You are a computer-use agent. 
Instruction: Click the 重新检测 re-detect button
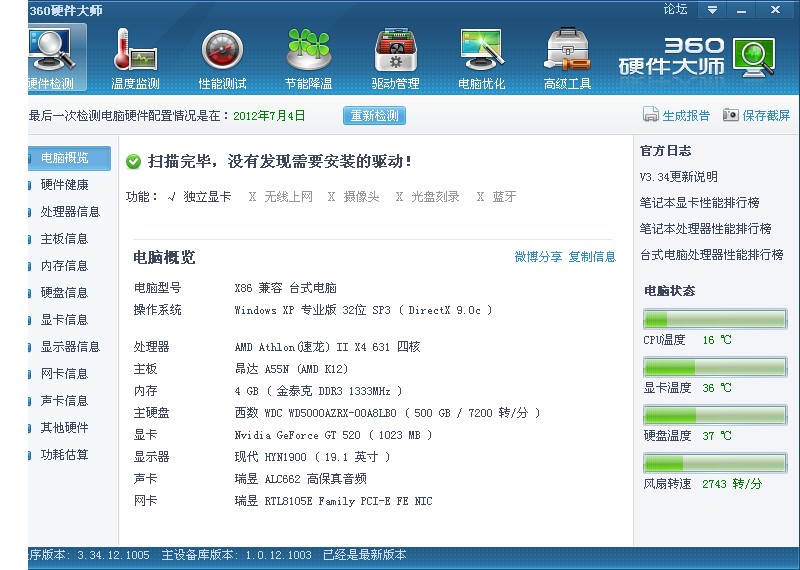point(374,116)
